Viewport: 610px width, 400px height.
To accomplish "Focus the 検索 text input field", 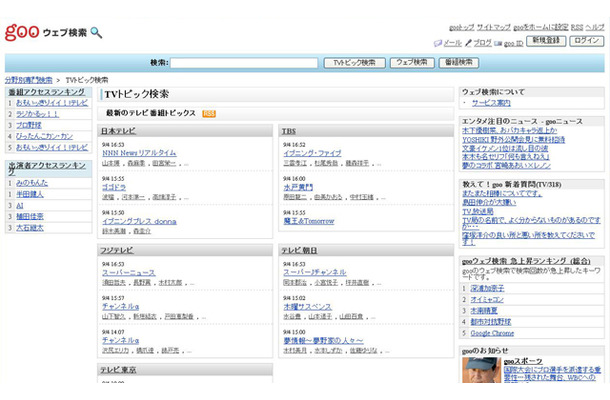I will [244, 63].
